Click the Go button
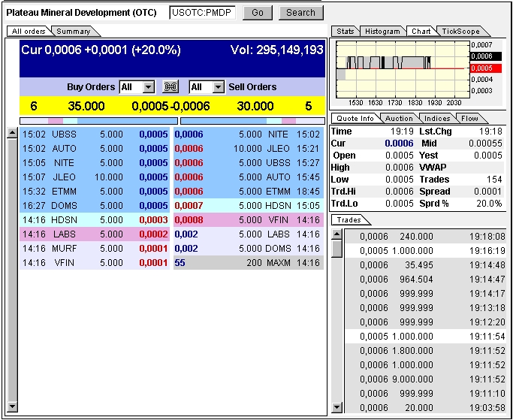Screen dimensions: 513x420 (258, 13)
